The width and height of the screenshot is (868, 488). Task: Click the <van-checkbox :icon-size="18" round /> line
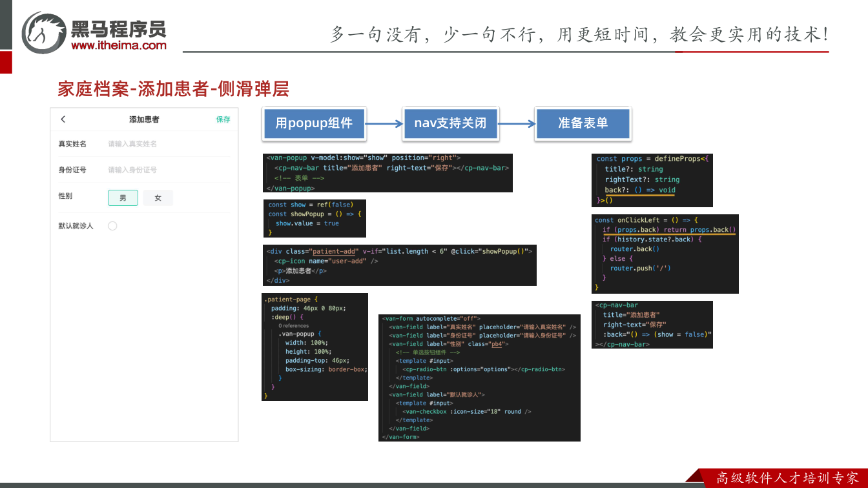coord(467,411)
